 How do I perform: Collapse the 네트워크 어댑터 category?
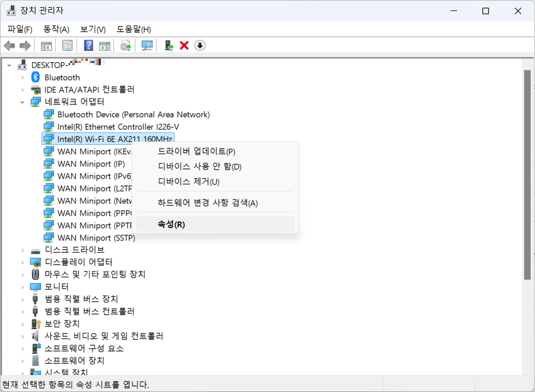pyautogui.click(x=22, y=102)
